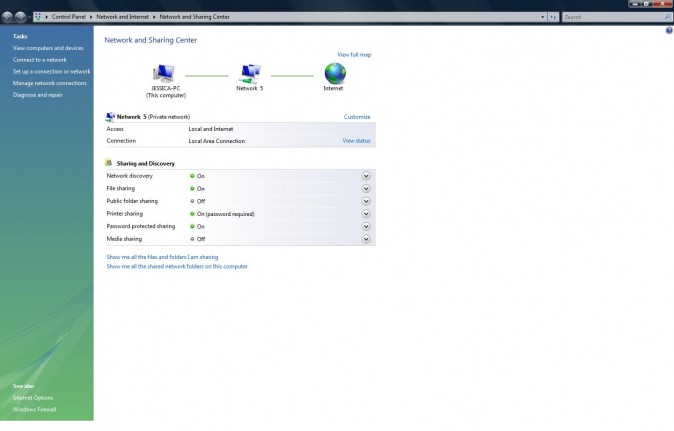
Task: Click the back navigation arrow
Action: click(x=8, y=17)
